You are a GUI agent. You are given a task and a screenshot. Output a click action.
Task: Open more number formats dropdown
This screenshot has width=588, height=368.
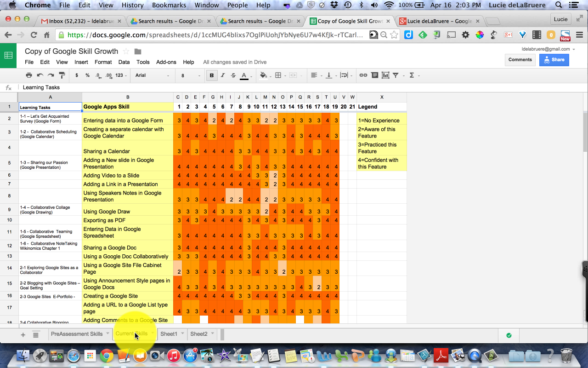[x=121, y=75]
